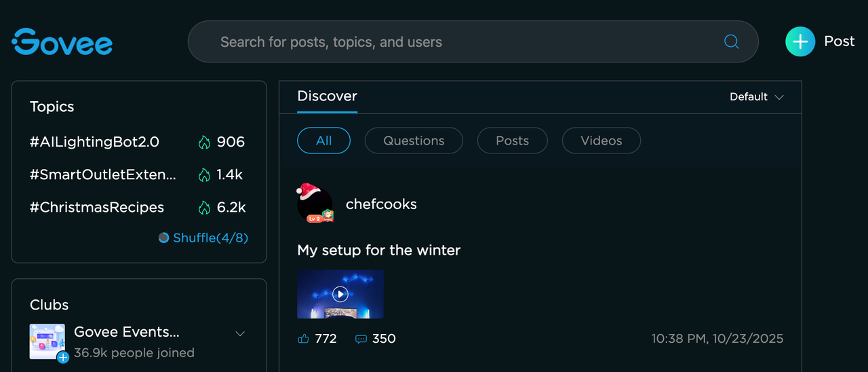Viewport: 868px width, 372px height.
Task: Click the plus Post icon
Action: (800, 41)
